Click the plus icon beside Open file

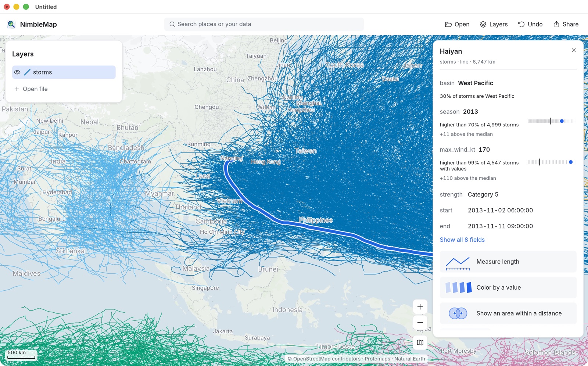[x=17, y=89]
